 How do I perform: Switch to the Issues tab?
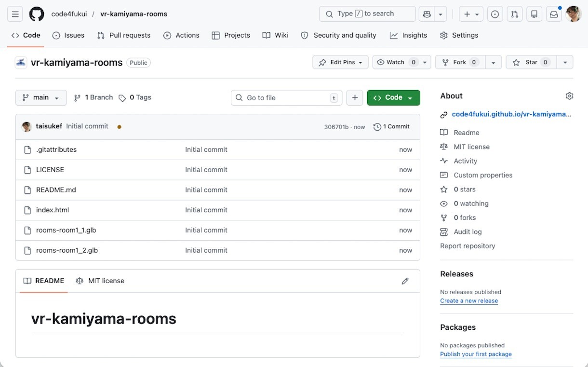tap(68, 35)
